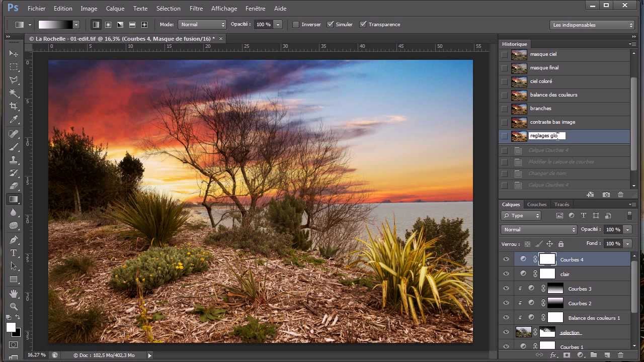Select the Magic Wand tool
Screen dimensions: 644x362
tap(14, 93)
